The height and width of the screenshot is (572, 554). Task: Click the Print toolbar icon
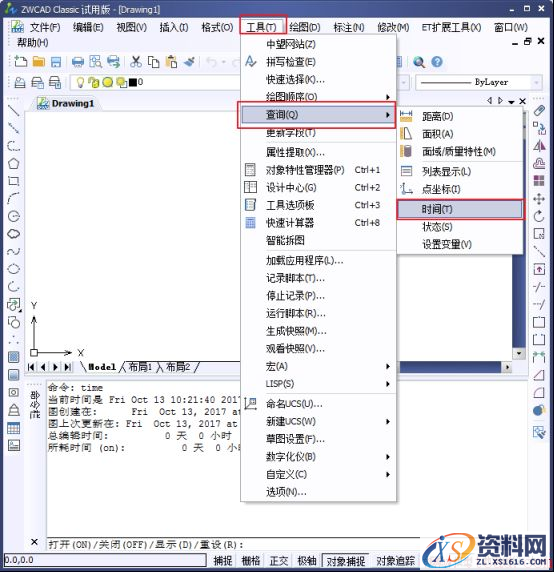click(x=78, y=62)
